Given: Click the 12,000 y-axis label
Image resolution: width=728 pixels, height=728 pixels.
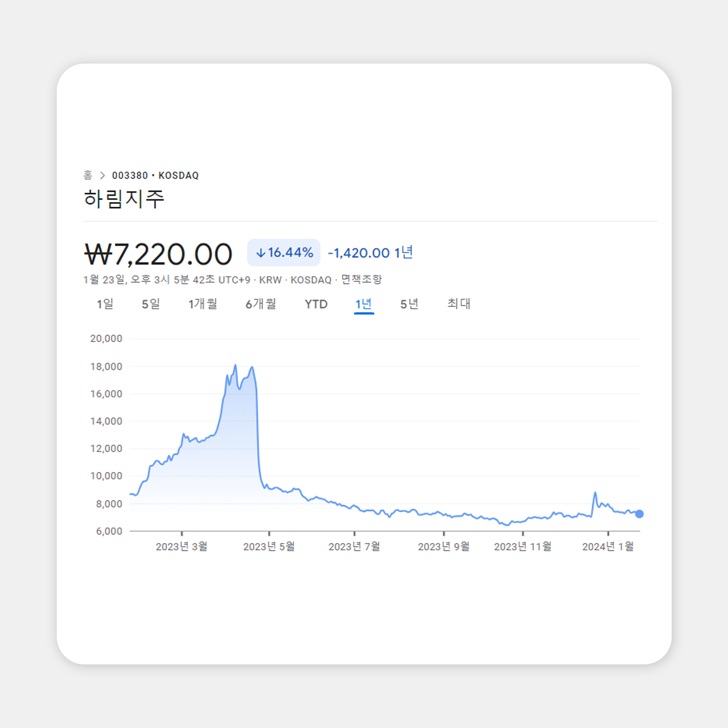Looking at the screenshot, I should point(106,448).
